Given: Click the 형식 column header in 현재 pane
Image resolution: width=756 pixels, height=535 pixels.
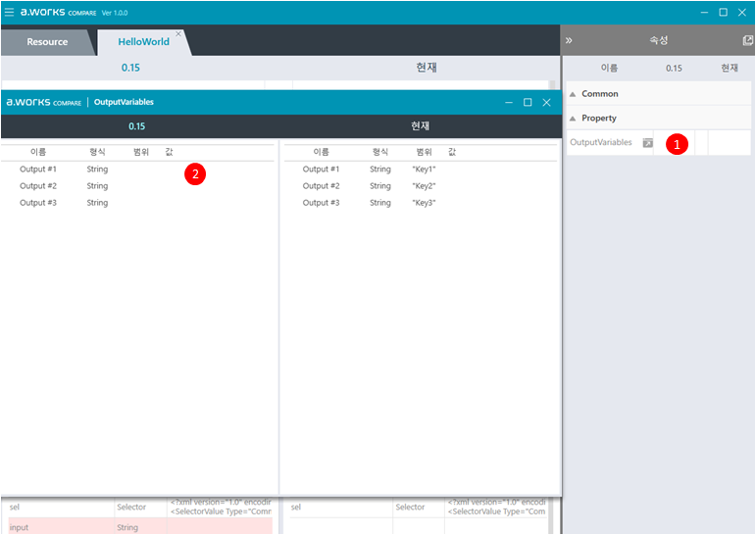Looking at the screenshot, I should [x=380, y=152].
